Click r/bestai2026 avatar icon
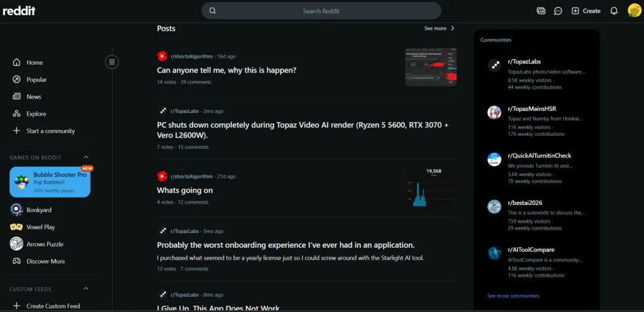 click(494, 206)
